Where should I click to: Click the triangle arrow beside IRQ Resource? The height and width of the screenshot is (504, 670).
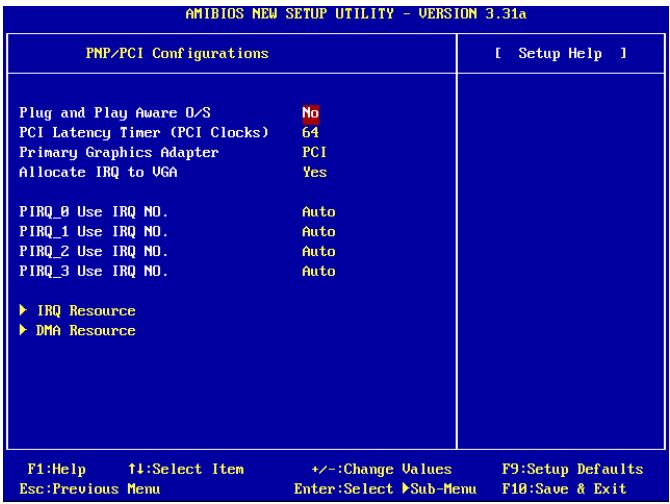pyautogui.click(x=23, y=310)
